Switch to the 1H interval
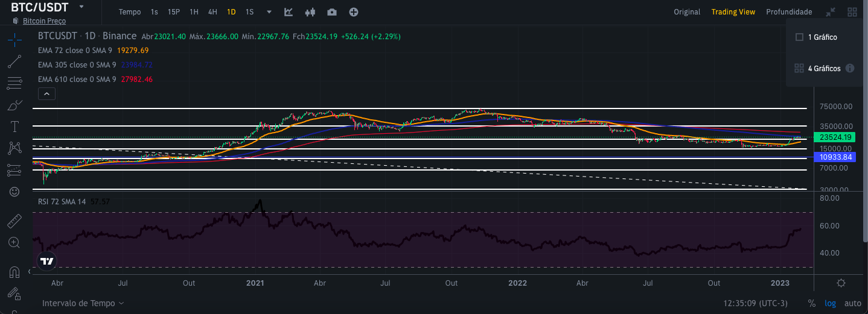This screenshot has width=868, height=314. click(x=194, y=12)
